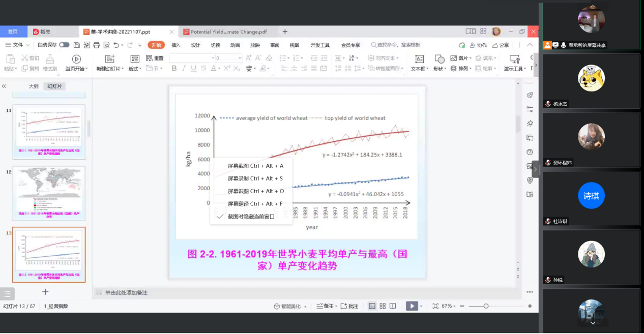This screenshot has height=334, width=644.
Task: Click the text box tool icon
Action: pyautogui.click(x=419, y=59)
